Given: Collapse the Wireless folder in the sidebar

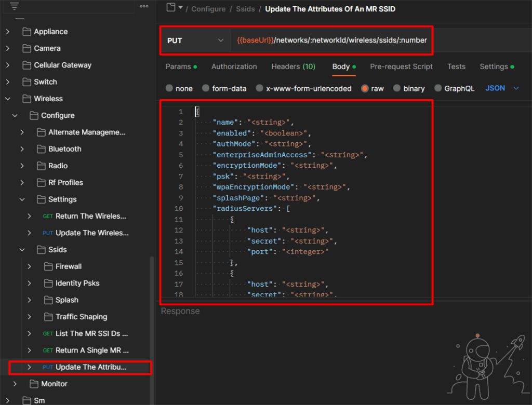Looking at the screenshot, I should (x=8, y=99).
